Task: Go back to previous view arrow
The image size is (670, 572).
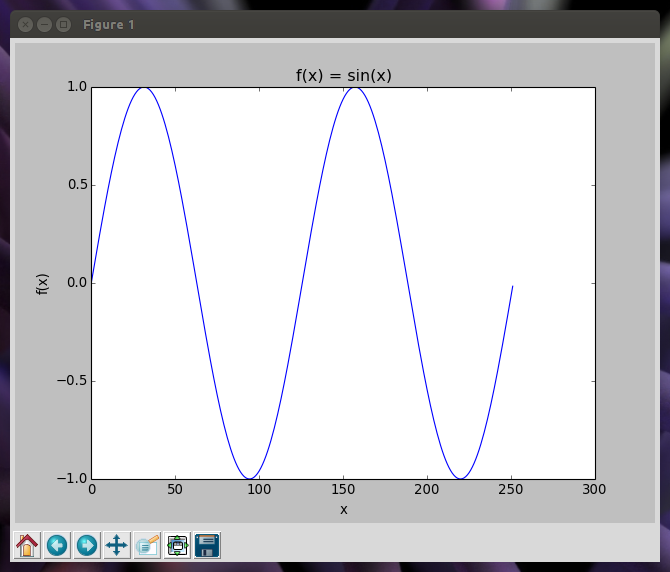Action: (x=57, y=545)
